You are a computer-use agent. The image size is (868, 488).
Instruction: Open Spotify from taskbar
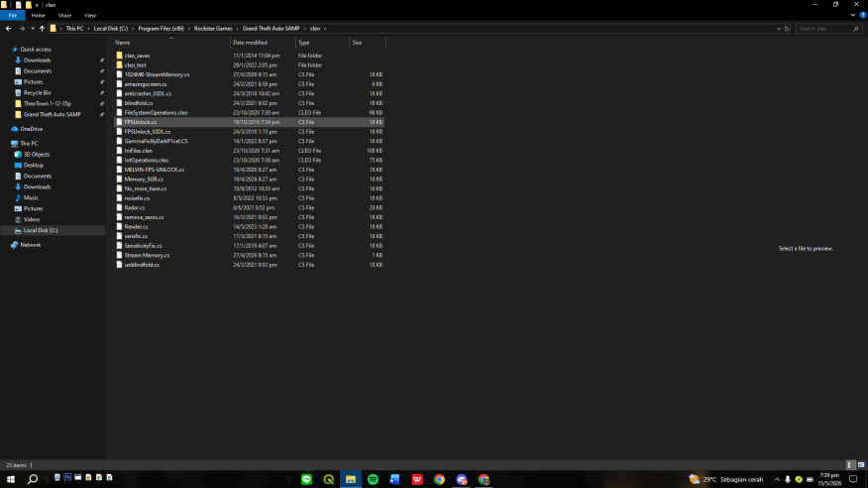tap(374, 480)
